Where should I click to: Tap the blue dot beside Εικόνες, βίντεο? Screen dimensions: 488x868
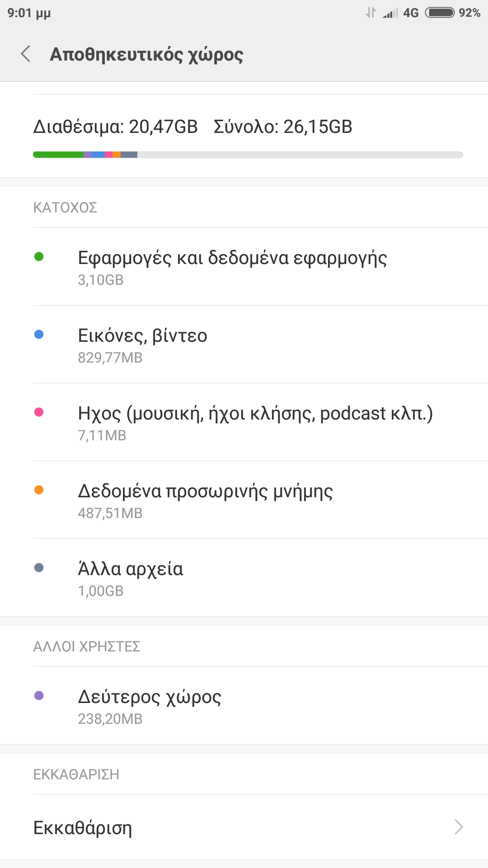tap(39, 335)
